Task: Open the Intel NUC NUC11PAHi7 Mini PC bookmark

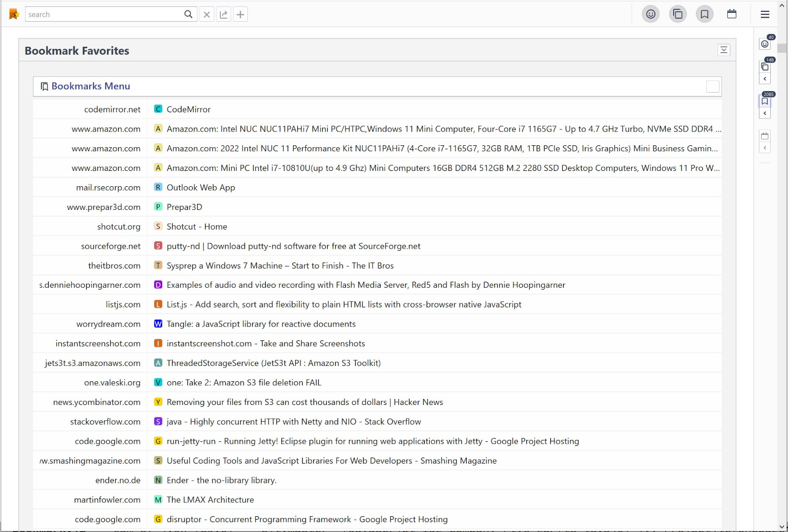Action: click(x=444, y=129)
